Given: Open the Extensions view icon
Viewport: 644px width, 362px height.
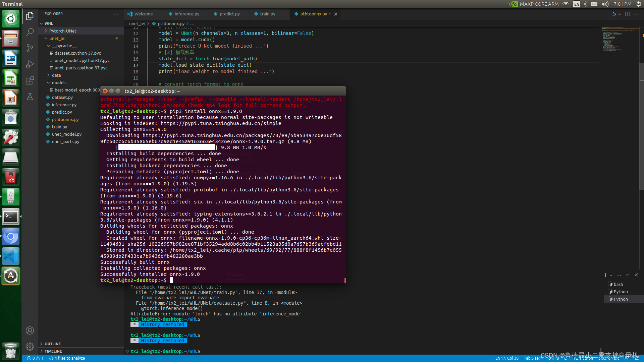Looking at the screenshot, I should pos(30,80).
